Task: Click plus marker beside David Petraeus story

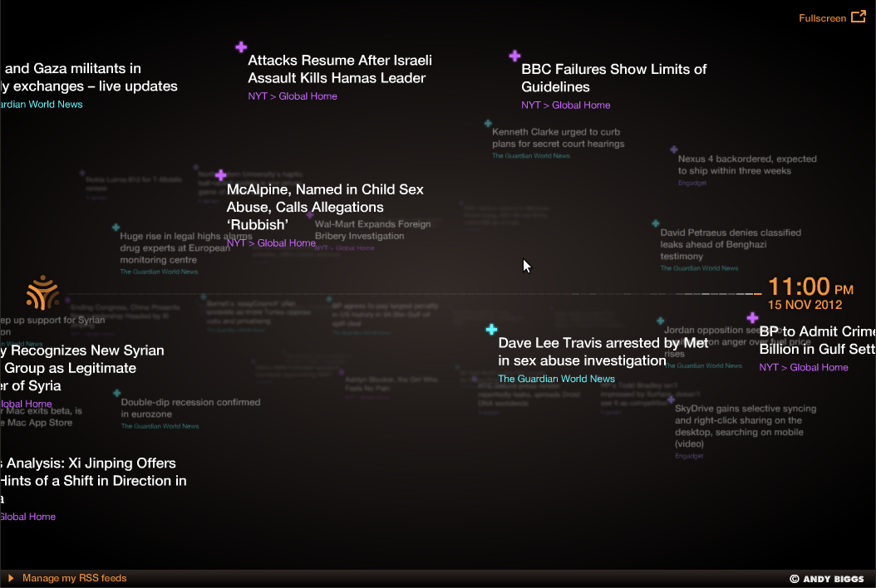Action: 655,223
